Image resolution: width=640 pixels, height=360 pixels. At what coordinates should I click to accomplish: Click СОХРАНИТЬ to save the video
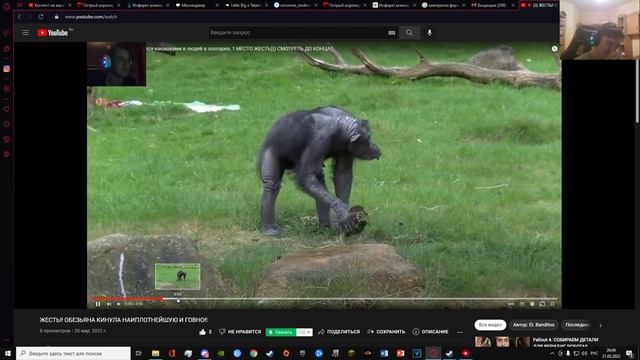tap(386, 332)
